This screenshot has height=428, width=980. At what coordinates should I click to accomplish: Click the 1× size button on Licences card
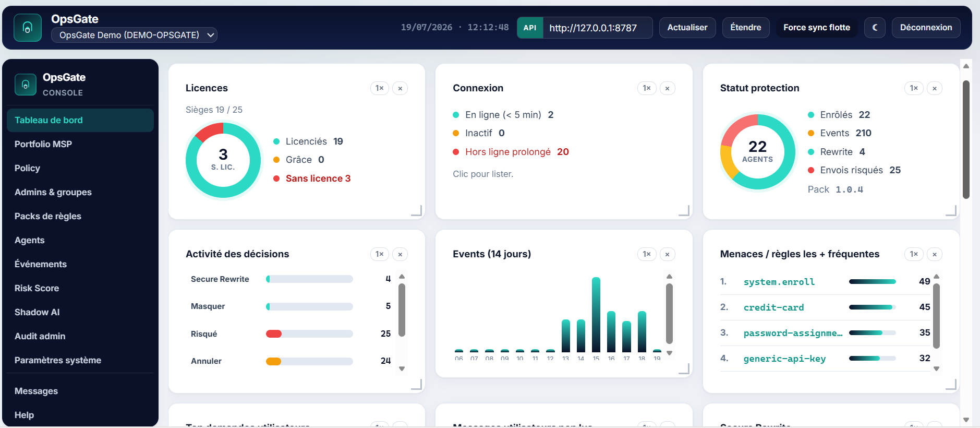pyautogui.click(x=380, y=88)
